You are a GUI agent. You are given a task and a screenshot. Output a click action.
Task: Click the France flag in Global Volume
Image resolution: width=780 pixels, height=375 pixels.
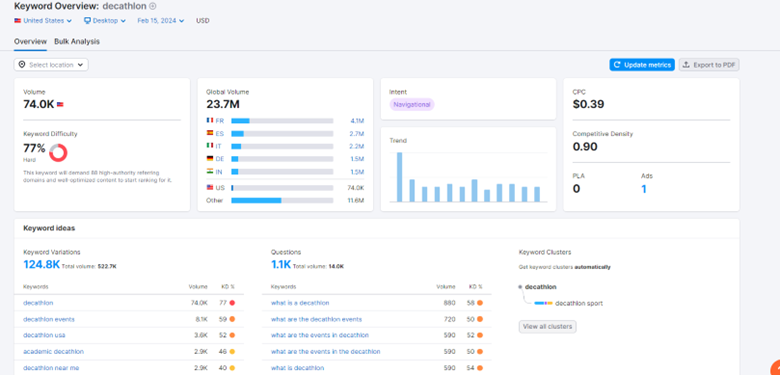point(209,120)
